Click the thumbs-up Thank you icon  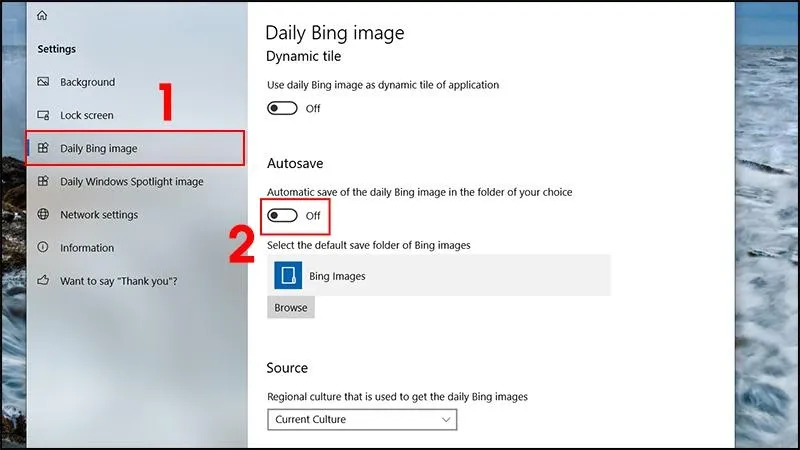point(43,280)
